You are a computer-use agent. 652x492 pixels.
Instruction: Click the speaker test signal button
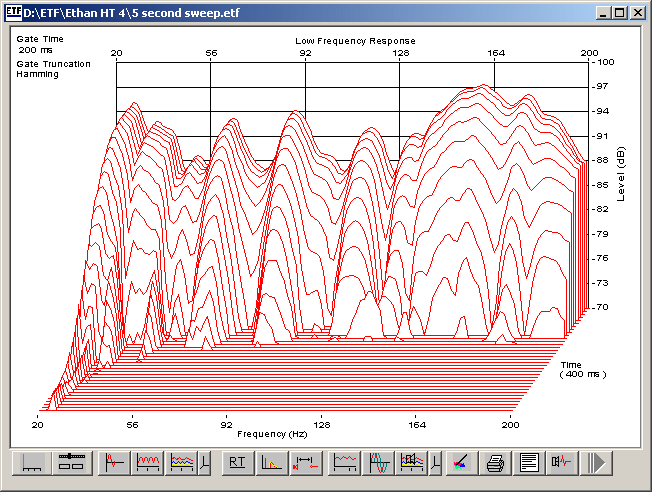[x=563, y=463]
